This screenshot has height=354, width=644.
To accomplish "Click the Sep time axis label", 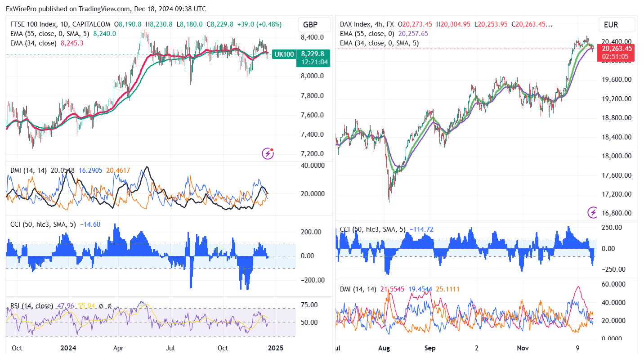I will 431,348.
